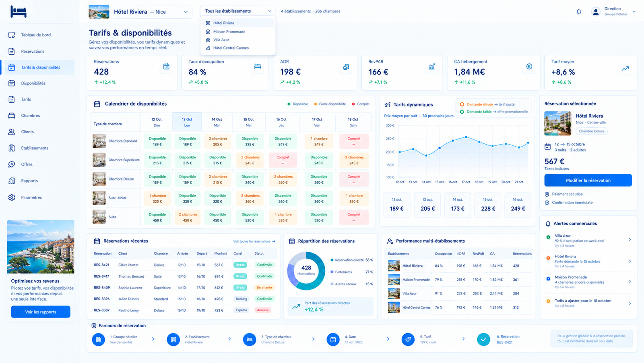Click the euro icon on CA hébergement card

(529, 66)
